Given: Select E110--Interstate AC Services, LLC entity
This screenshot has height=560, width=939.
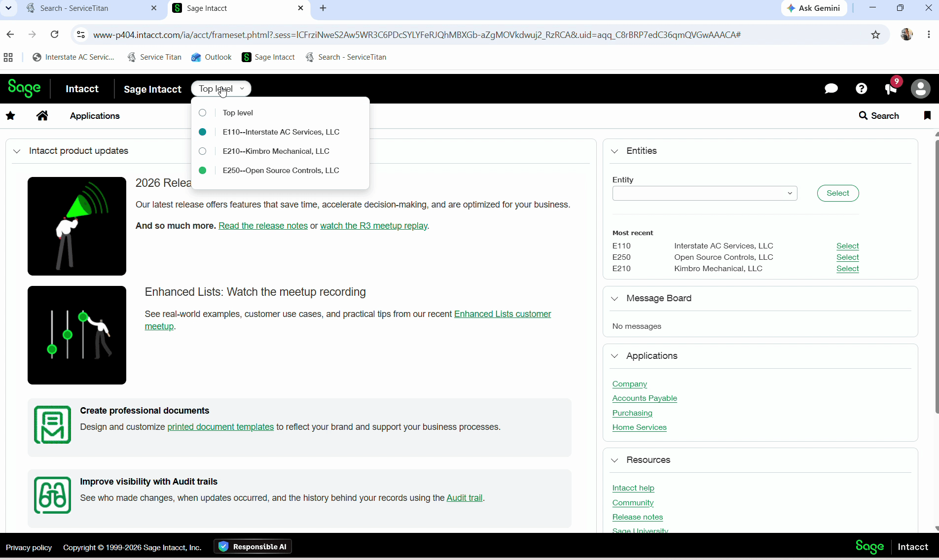Looking at the screenshot, I should click(x=281, y=132).
